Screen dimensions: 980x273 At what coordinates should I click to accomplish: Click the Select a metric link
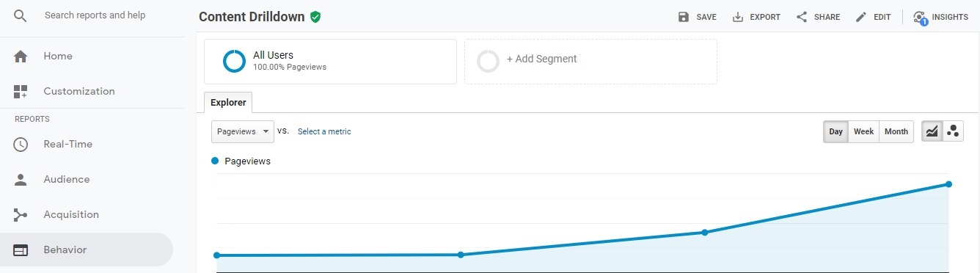click(324, 132)
